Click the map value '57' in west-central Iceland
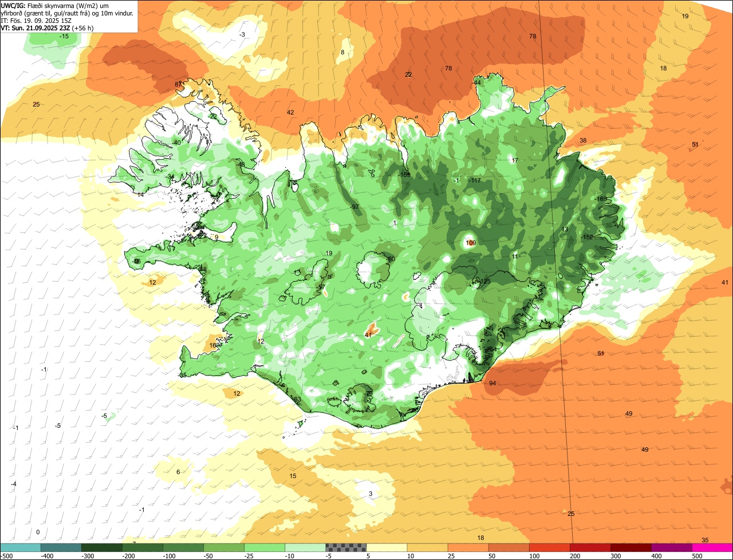This screenshot has width=733, height=560. pos(321,287)
